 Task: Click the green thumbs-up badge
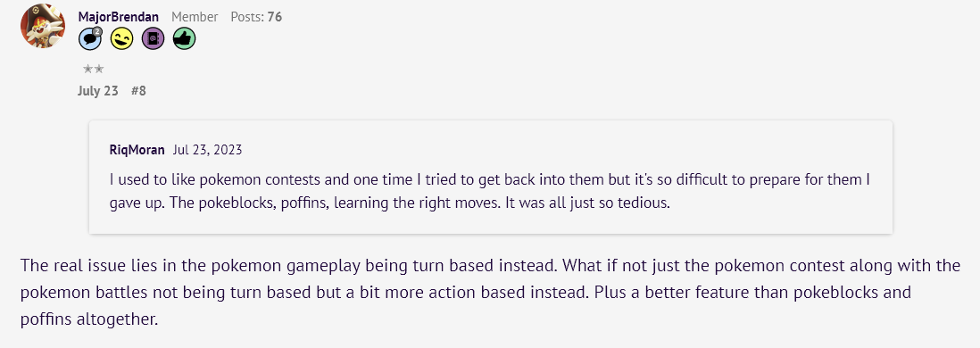click(185, 39)
